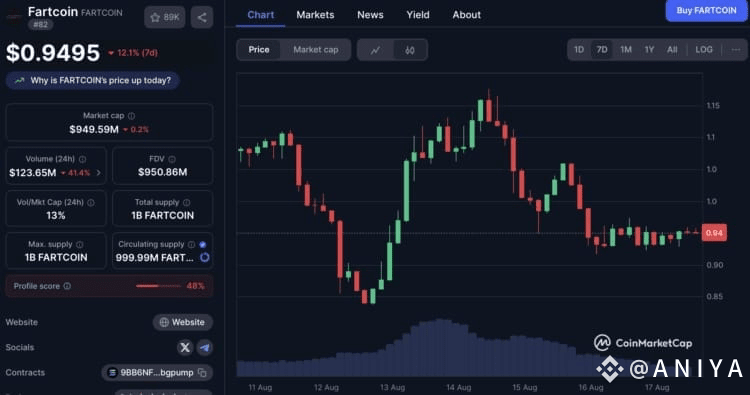Open Why is FARTCOIN's price up today
This screenshot has height=395, width=750.
pyautogui.click(x=93, y=80)
